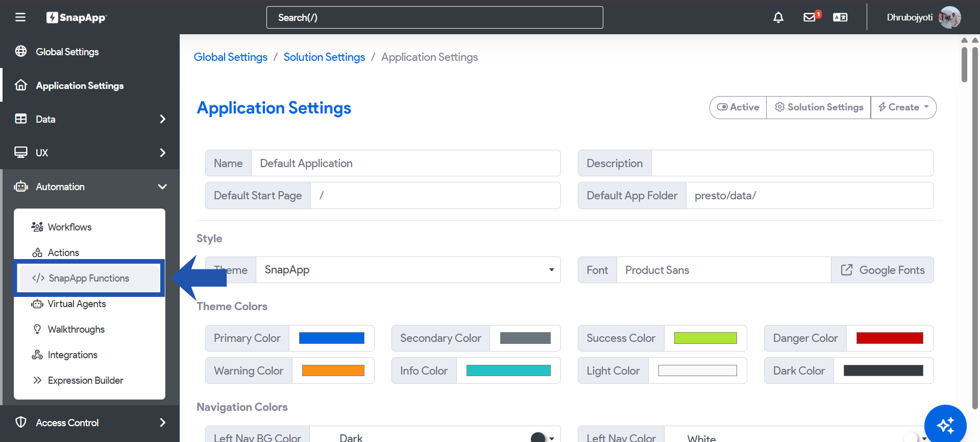Click the Default Start Page field
Image resolution: width=980 pixels, height=442 pixels.
[435, 195]
